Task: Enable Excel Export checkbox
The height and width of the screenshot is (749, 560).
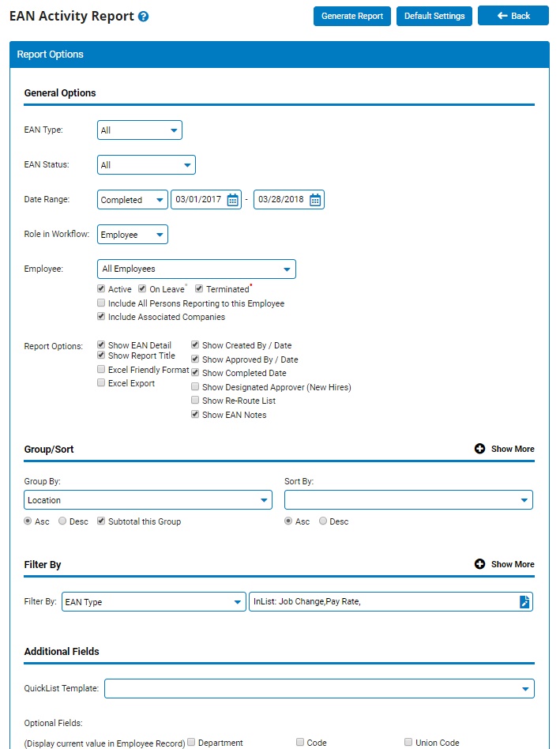Action: pyautogui.click(x=101, y=382)
